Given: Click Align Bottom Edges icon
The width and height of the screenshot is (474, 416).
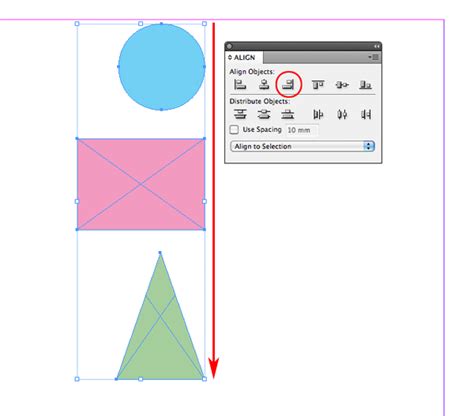Looking at the screenshot, I should click(x=365, y=85).
